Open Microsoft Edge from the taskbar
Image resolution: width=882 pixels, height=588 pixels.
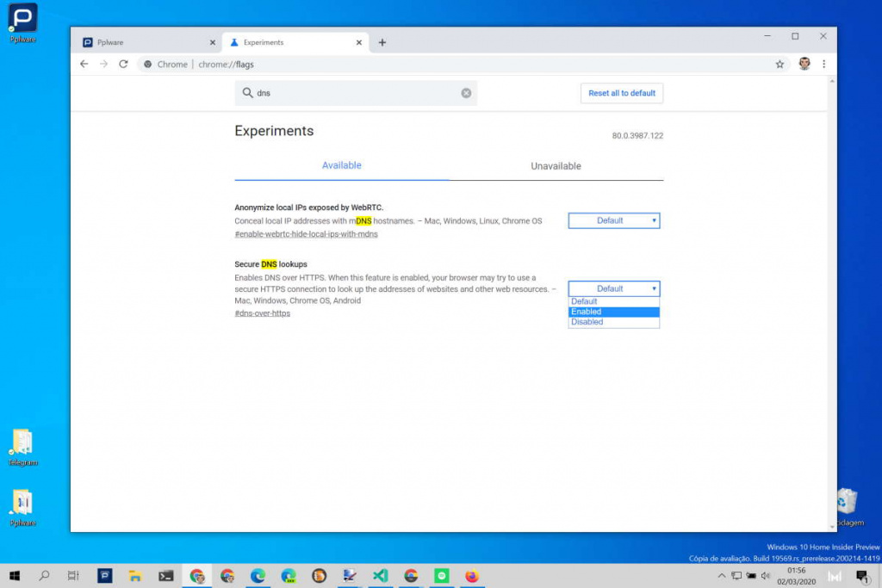(260, 577)
